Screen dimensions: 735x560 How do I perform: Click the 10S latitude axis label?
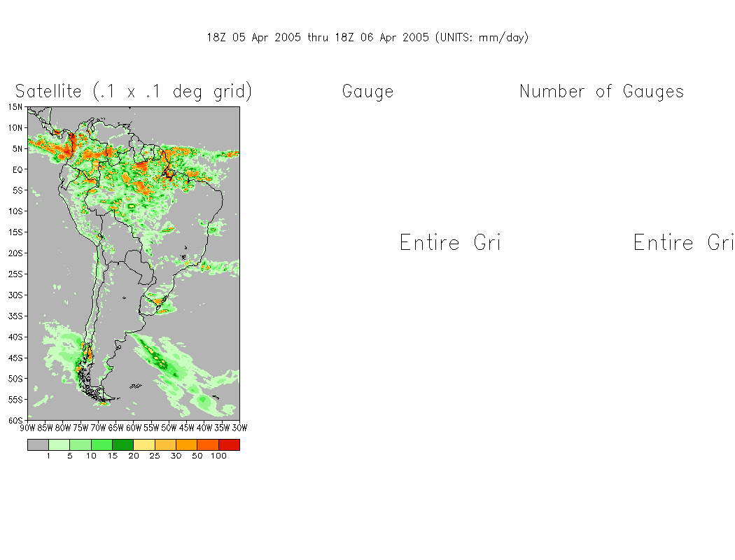(15, 211)
